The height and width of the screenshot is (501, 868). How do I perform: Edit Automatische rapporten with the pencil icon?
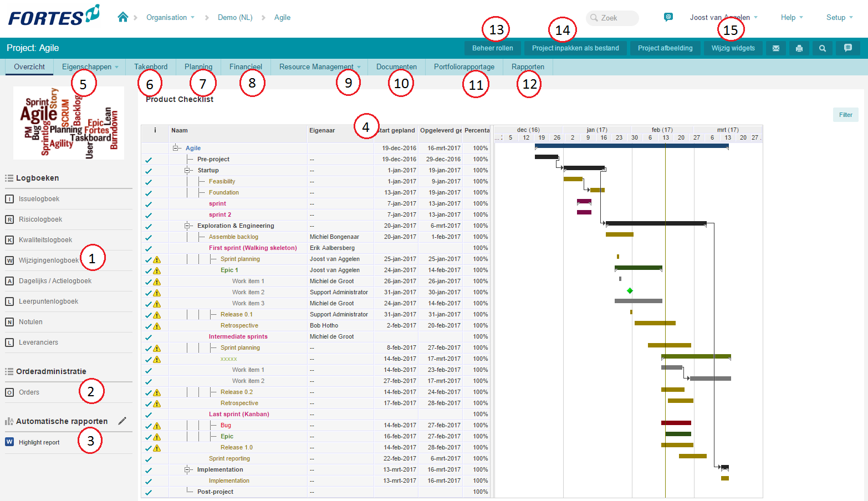pos(122,421)
